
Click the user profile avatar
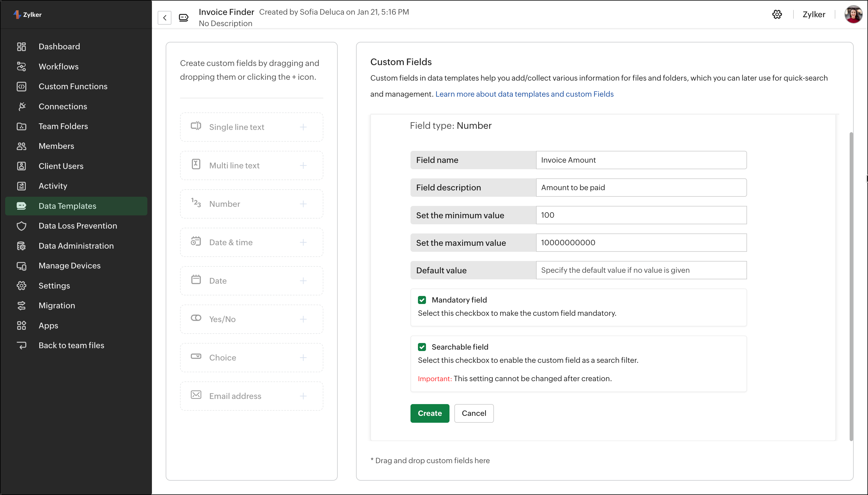(853, 14)
